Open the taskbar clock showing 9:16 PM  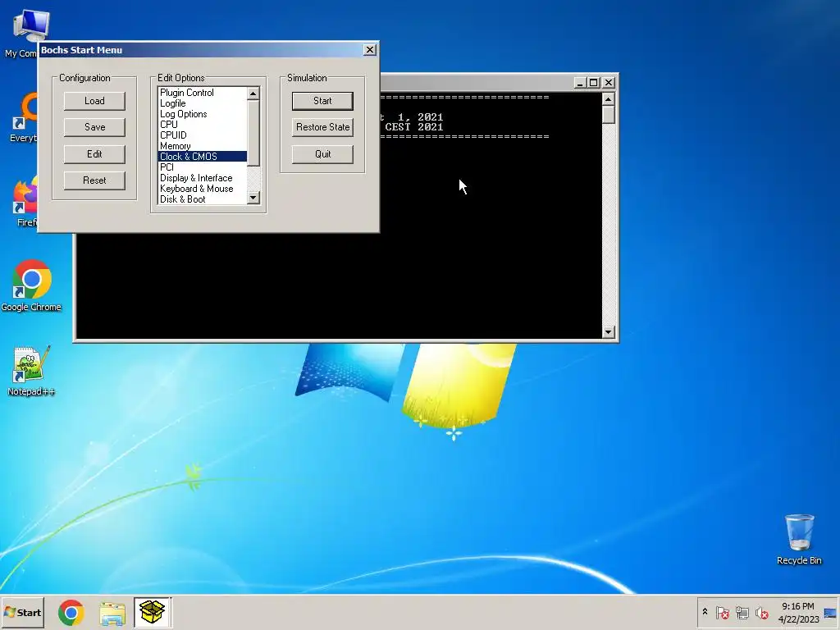tap(798, 613)
